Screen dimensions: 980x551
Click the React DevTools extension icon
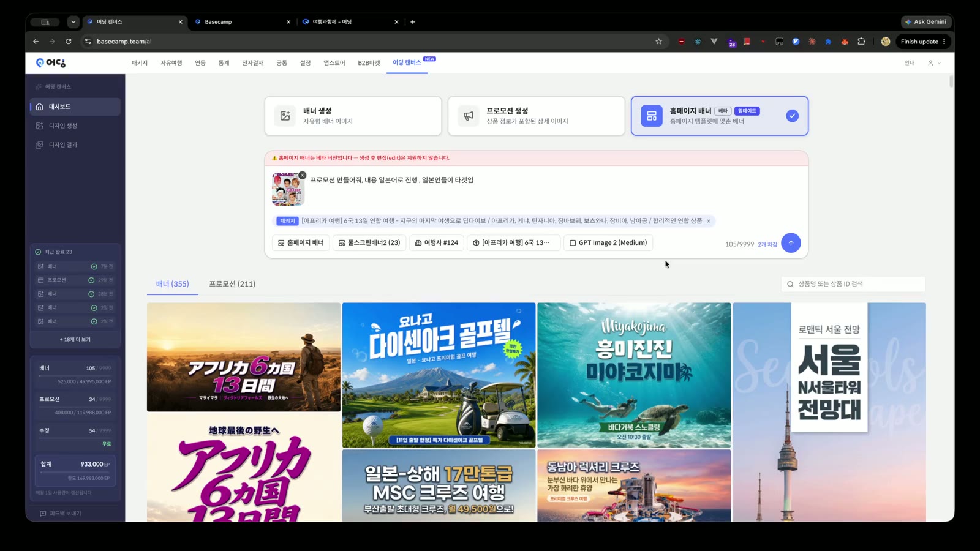coord(698,42)
